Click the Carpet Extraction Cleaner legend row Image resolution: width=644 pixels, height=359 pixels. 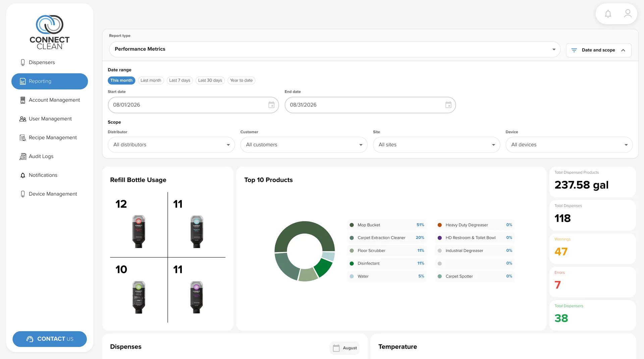point(387,238)
